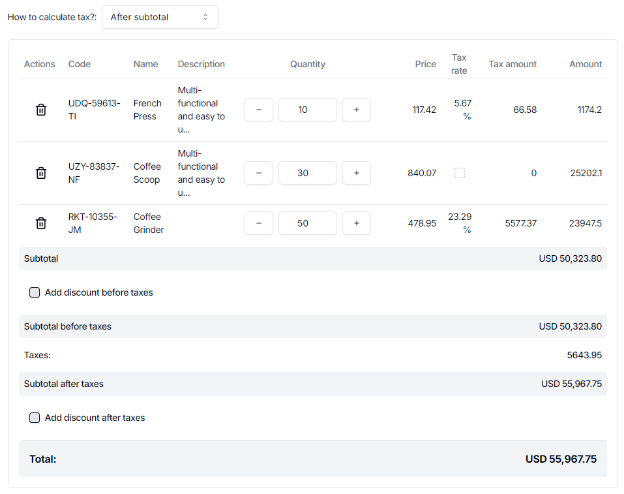
Task: Click the French Press quantity field
Action: click(x=307, y=110)
